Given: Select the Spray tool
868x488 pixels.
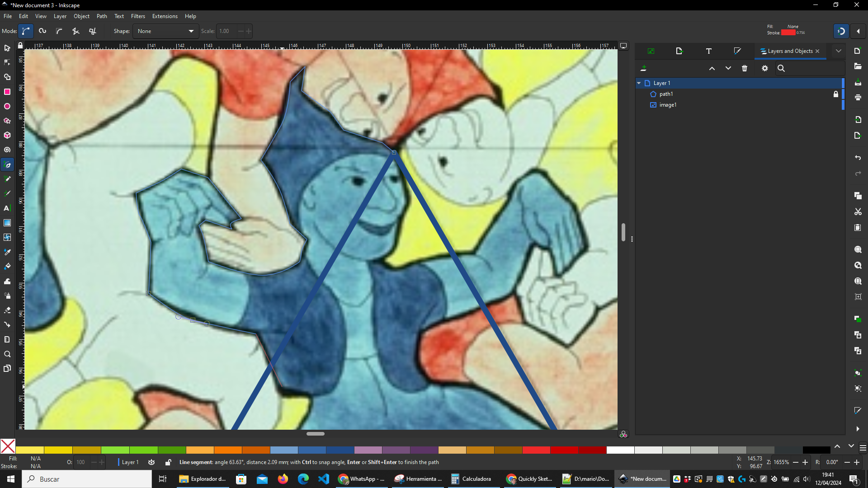Looking at the screenshot, I should point(7,296).
